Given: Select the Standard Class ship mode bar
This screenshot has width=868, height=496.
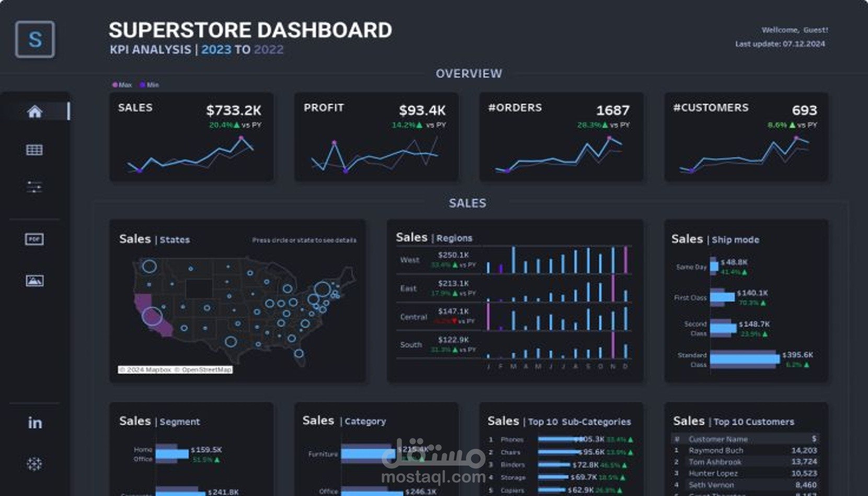Looking at the screenshot, I should [745, 359].
